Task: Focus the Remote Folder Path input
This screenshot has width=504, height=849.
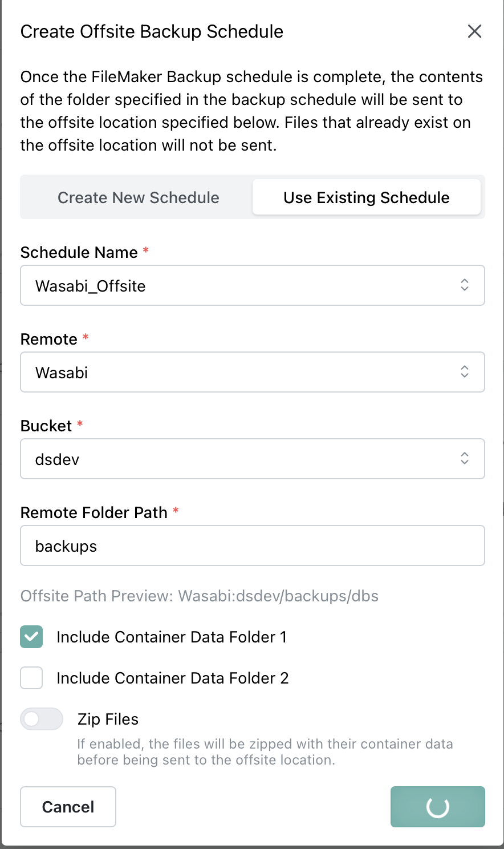Action: click(x=252, y=545)
